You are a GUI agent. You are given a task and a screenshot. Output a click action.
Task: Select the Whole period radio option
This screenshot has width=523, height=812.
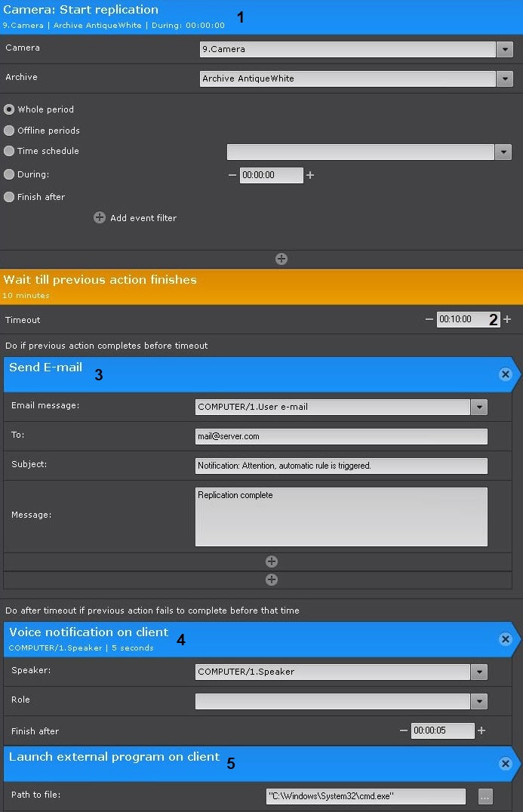point(9,109)
